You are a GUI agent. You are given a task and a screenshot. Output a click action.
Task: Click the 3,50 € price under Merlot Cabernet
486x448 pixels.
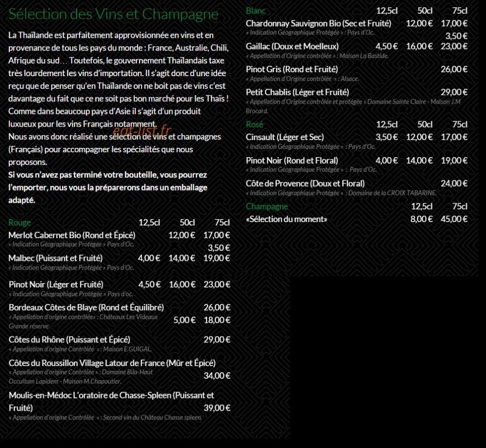point(219,248)
